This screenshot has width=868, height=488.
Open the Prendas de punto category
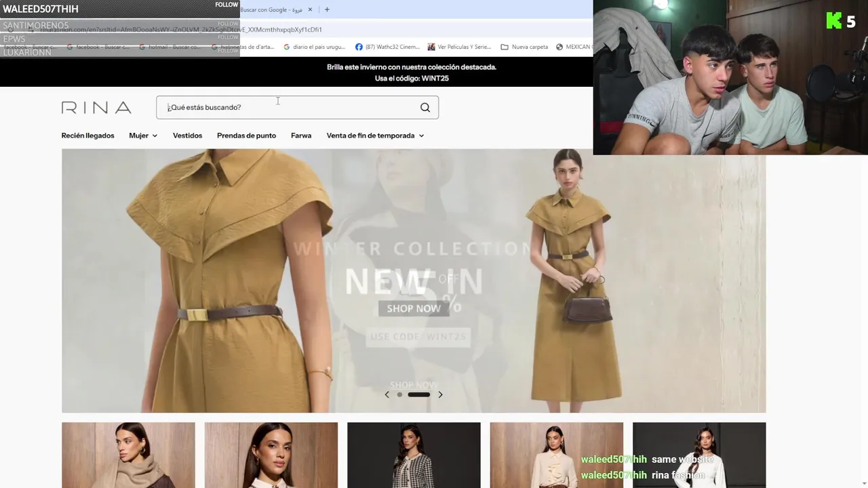click(x=246, y=136)
